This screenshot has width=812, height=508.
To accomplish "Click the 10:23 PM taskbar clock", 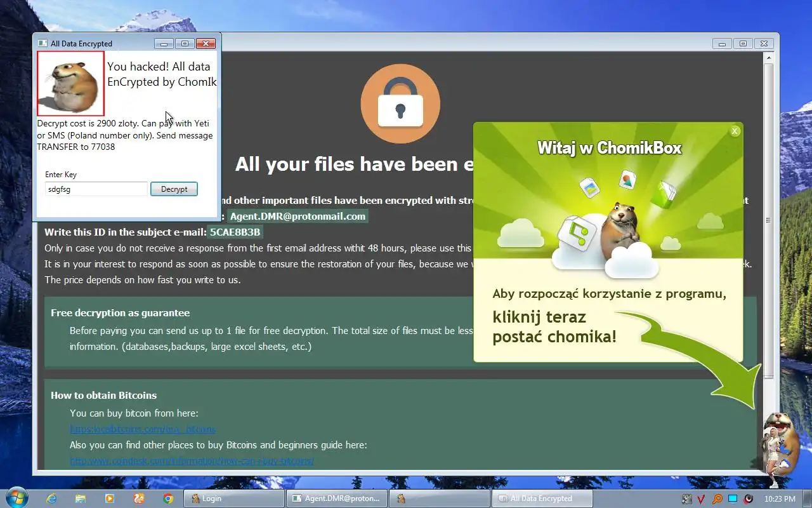I will pyautogui.click(x=780, y=498).
